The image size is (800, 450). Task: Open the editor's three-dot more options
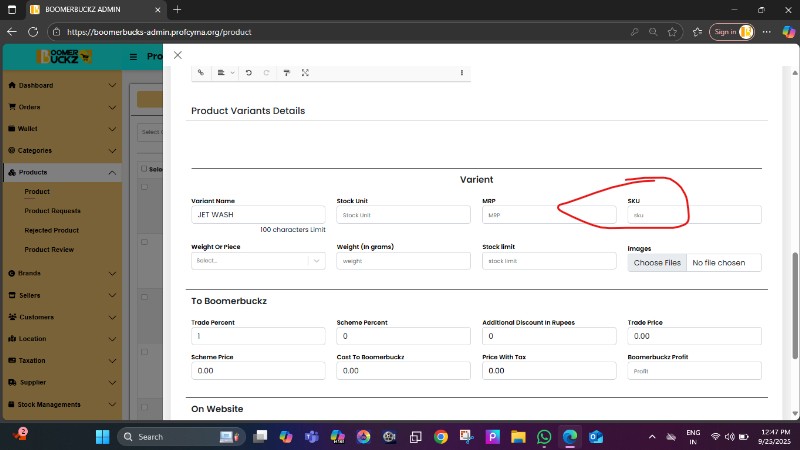(x=461, y=72)
